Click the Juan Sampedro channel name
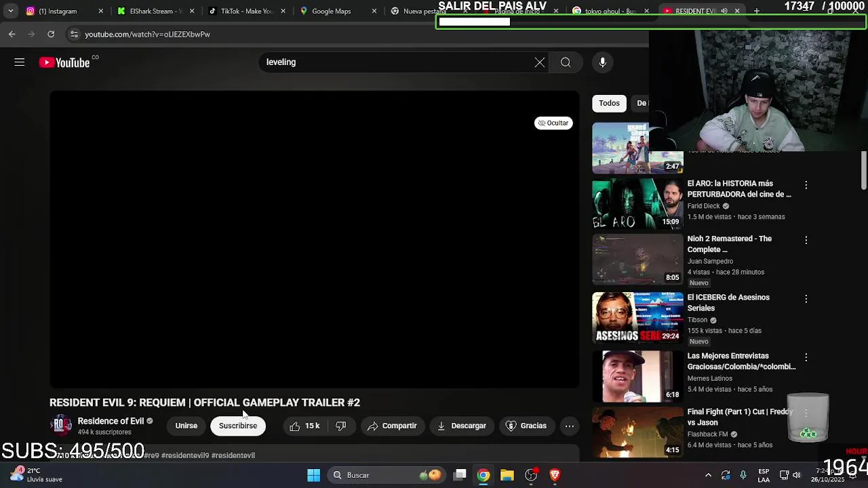 710,262
